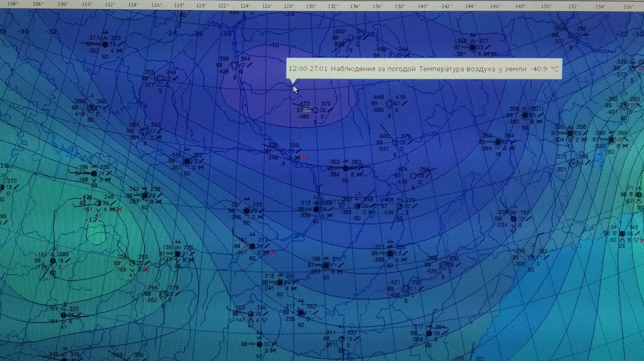Click the 148° longitude mark on the ruler
644x361 pixels.
click(x=520, y=6)
